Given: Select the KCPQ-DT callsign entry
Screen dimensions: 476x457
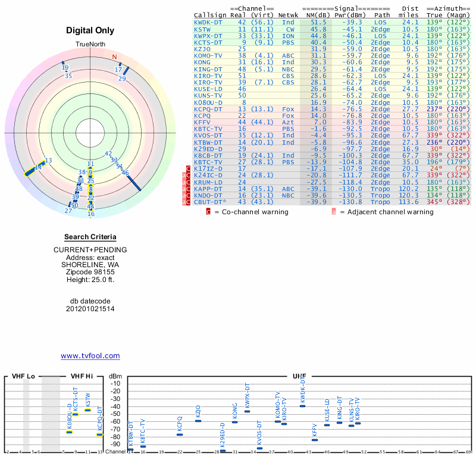Looking at the screenshot, I should [x=208, y=109].
